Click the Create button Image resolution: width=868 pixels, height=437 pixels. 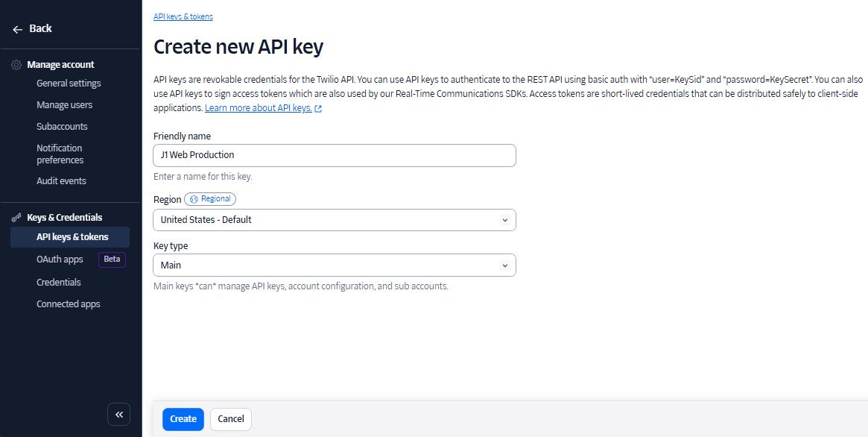pyautogui.click(x=183, y=419)
